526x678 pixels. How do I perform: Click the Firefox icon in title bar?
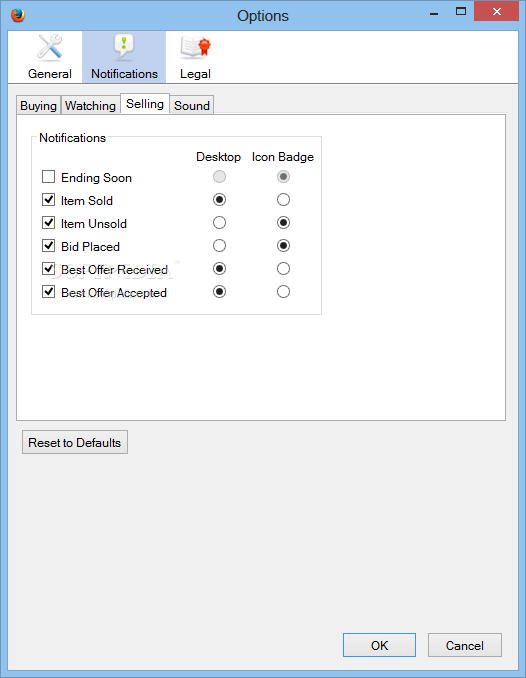(18, 15)
